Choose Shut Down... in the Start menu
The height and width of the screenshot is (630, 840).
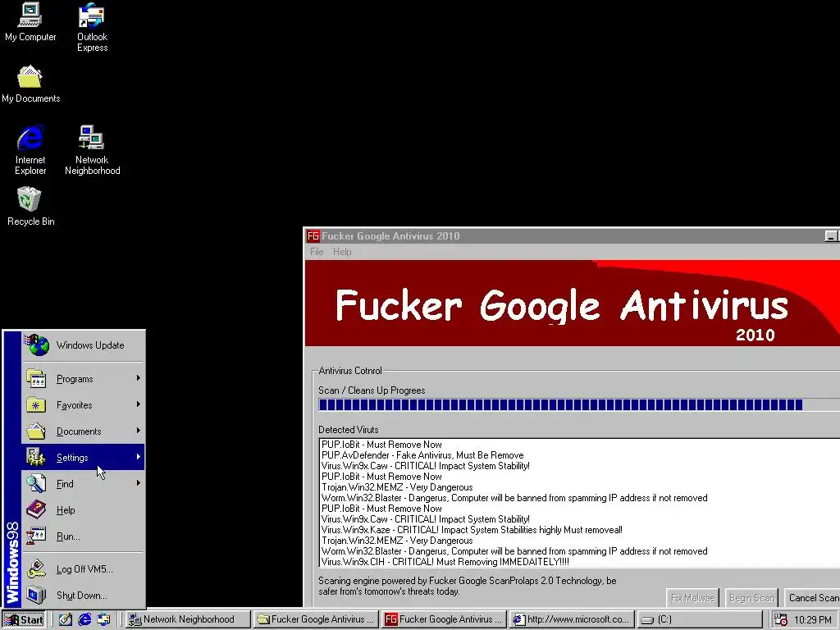point(83,596)
